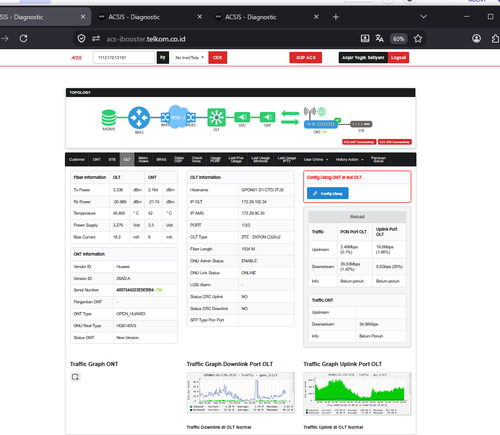The image size is (500, 435).
Task: Open the BRAS tab
Action: 161,160
